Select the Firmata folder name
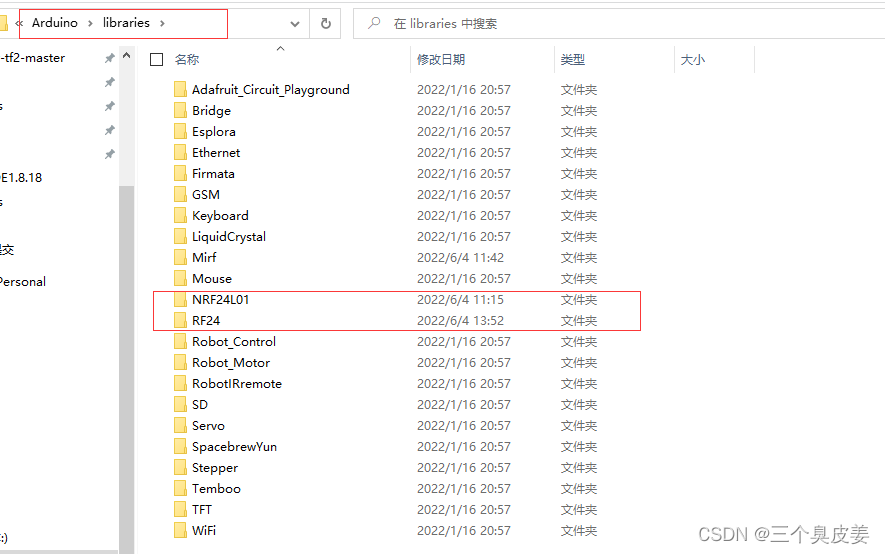This screenshot has width=885, height=554. click(213, 173)
